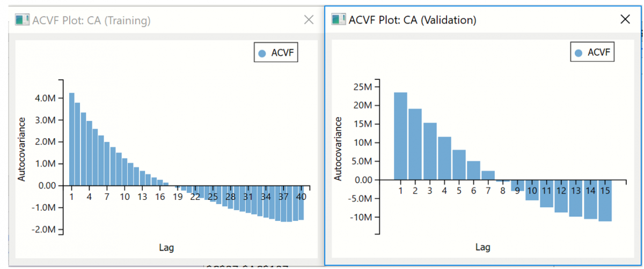The height and width of the screenshot is (269, 644).
Task: Select the last lag 40 bar in Training chart
Action: (301, 203)
